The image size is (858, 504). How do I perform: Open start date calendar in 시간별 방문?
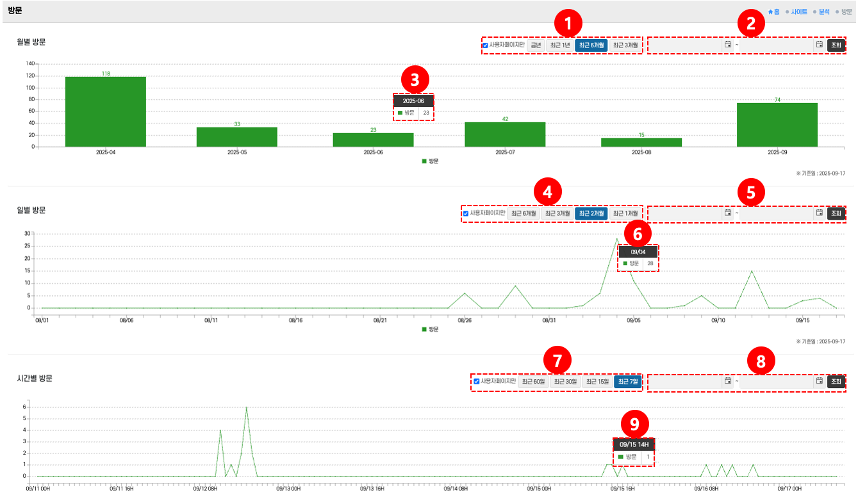click(x=727, y=381)
